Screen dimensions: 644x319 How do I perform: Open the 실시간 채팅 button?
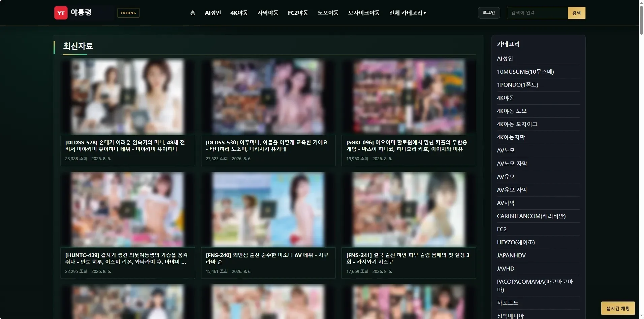[618, 308]
